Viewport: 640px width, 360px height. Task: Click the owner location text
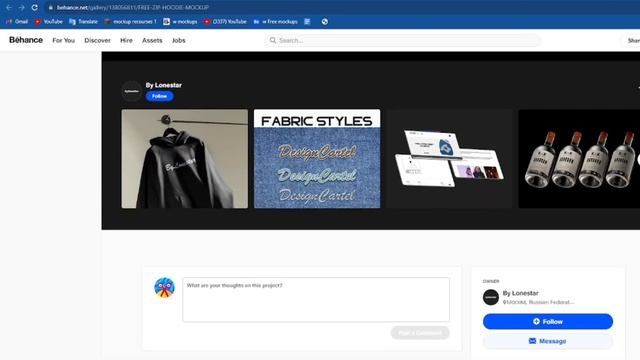538,302
